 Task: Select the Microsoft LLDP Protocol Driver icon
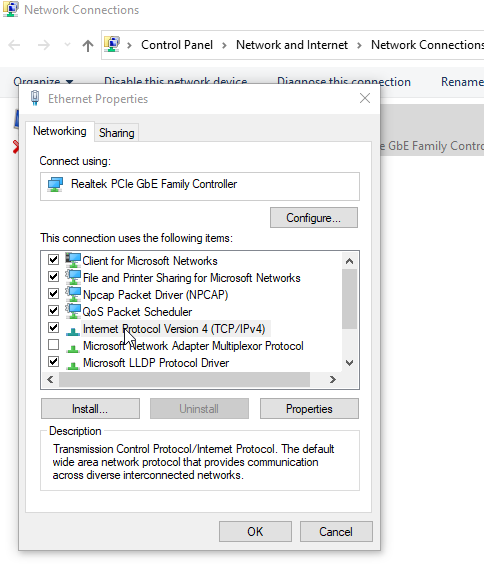click(x=73, y=365)
